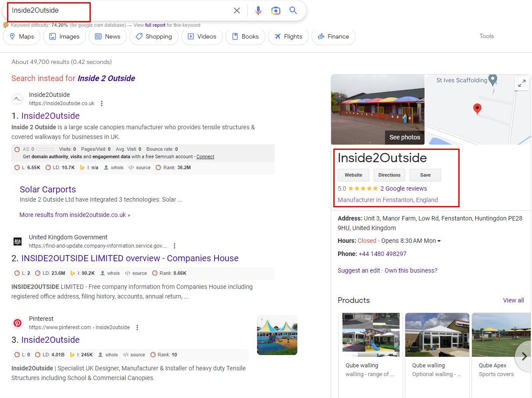Open the Pinterest result thumbnail image
Image resolution: width=532 pixels, height=398 pixels.
(277, 335)
